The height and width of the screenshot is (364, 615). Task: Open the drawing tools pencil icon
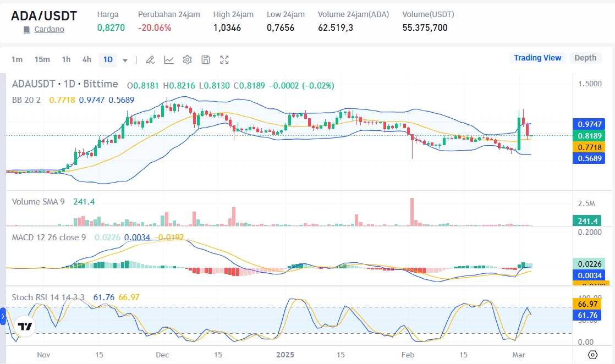[x=150, y=59]
